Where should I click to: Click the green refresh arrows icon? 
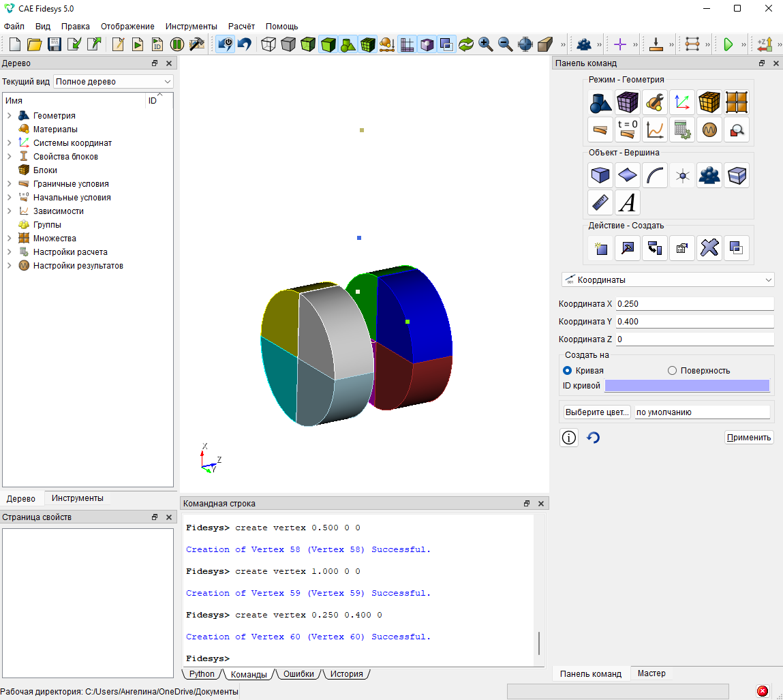pos(466,44)
